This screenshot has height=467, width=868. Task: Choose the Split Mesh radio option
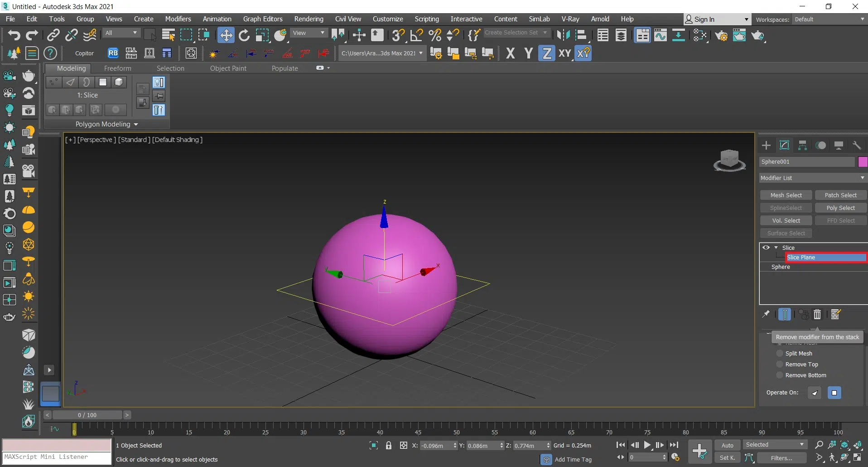tap(780, 354)
